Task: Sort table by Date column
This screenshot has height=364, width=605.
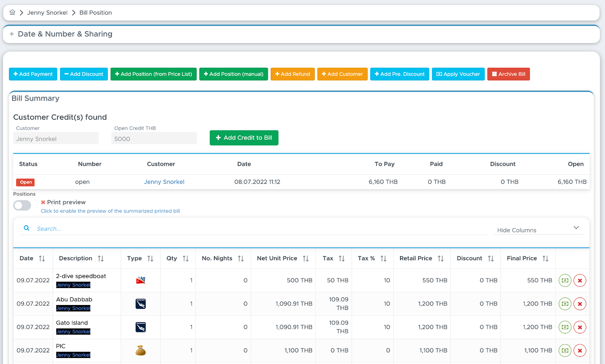Action: (42, 259)
